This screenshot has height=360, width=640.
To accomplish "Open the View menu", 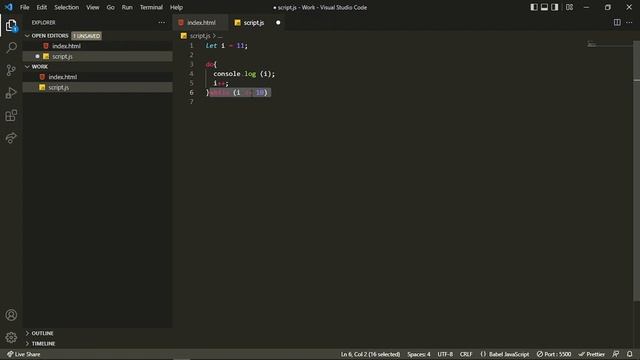I will [x=93, y=7].
